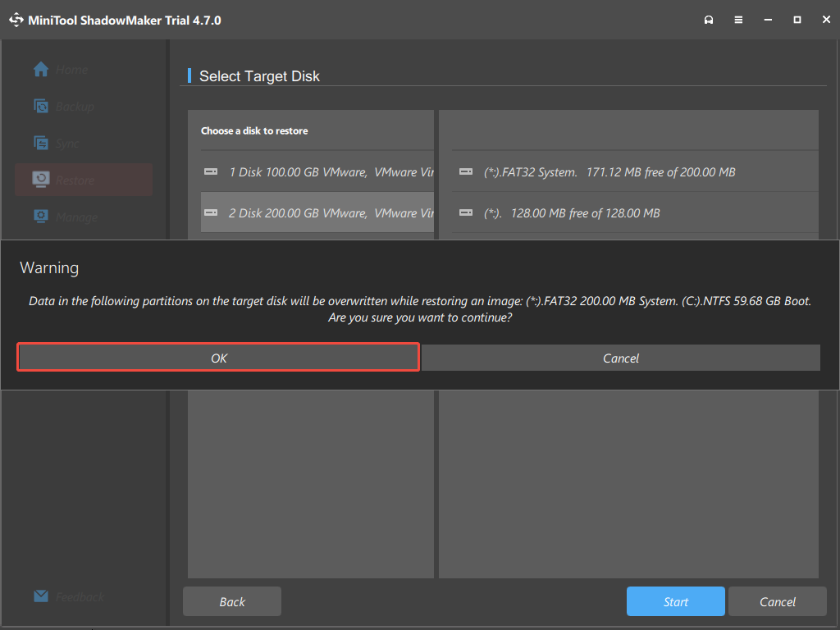The width and height of the screenshot is (840, 630).
Task: Click the blue Start button
Action: [x=676, y=601]
